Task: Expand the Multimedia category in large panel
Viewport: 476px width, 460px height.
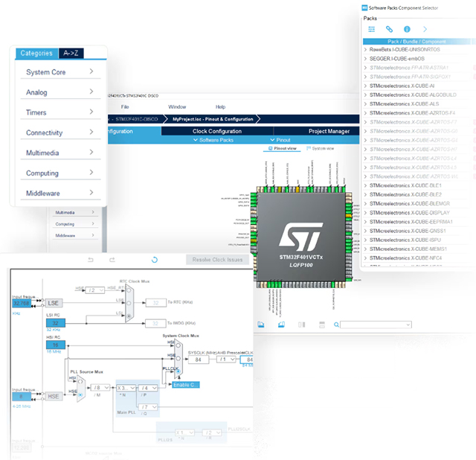Action: click(x=60, y=153)
